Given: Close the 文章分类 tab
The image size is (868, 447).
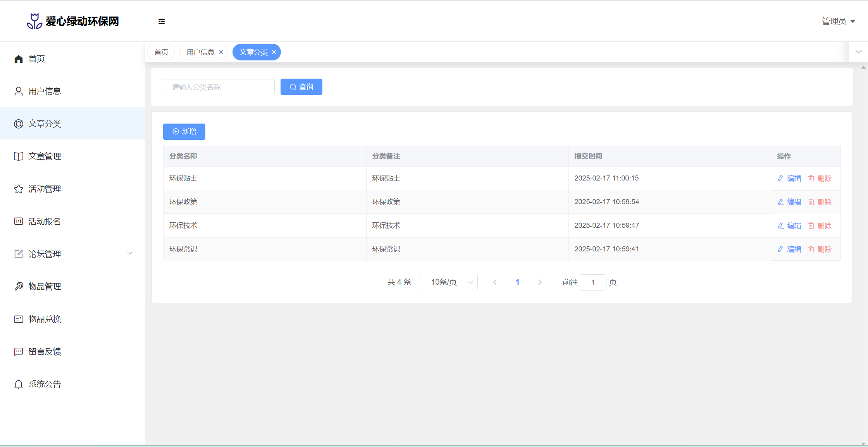Looking at the screenshot, I should click(x=274, y=52).
